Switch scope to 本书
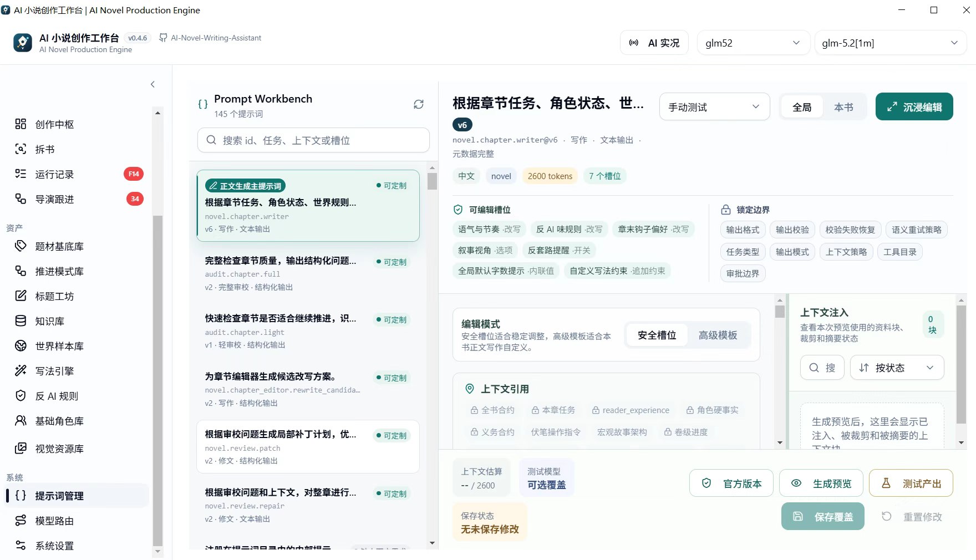This screenshot has height=560, width=976. click(x=843, y=107)
